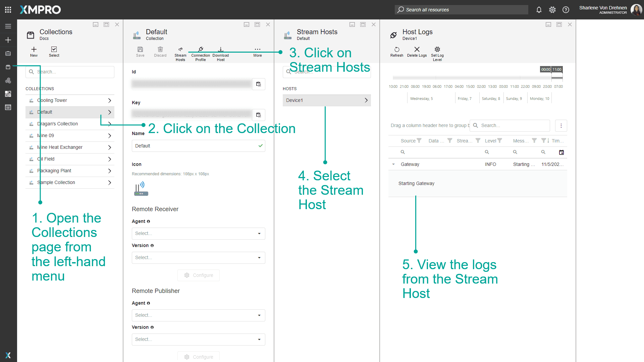Select the Monday, 10 date tab

tap(539, 98)
